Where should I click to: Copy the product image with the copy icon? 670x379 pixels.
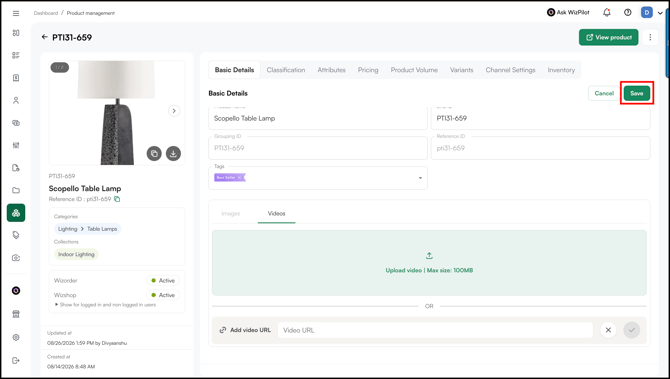(x=154, y=153)
